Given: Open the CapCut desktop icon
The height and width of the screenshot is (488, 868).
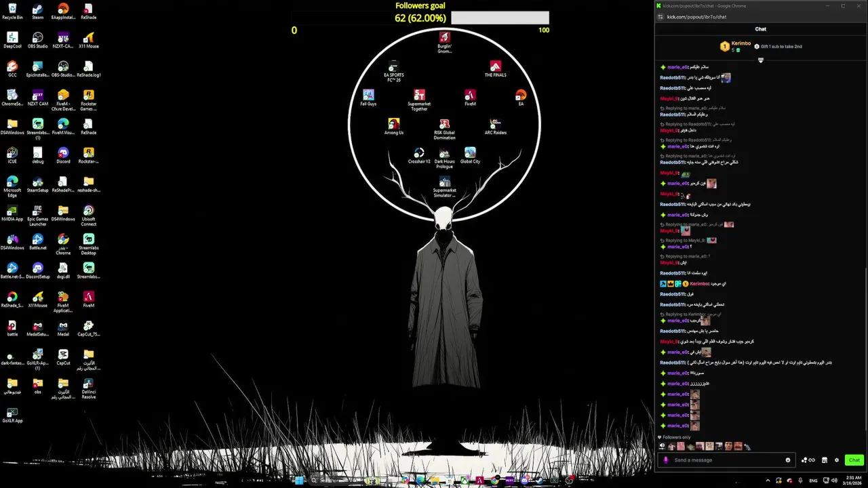Looking at the screenshot, I should pyautogui.click(x=63, y=357).
